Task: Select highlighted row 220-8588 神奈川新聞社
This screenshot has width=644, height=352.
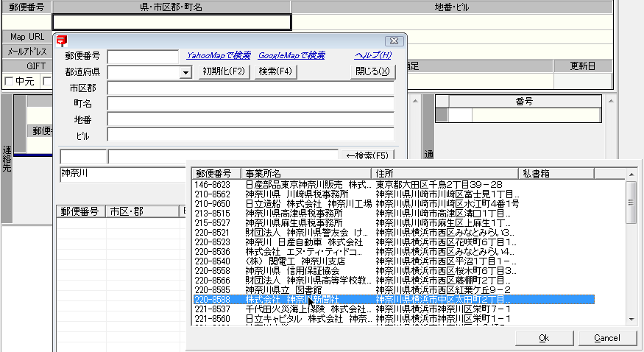Action: pyautogui.click(x=394, y=300)
